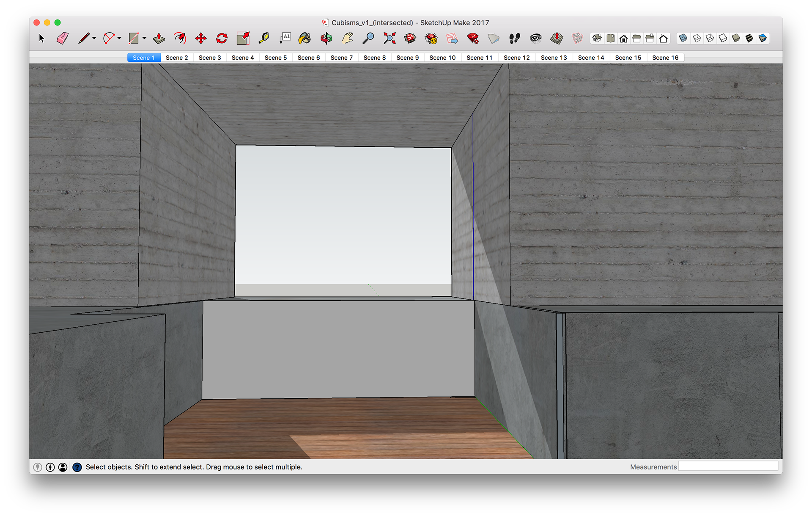
Task: Select the Pan hand tool
Action: click(347, 39)
